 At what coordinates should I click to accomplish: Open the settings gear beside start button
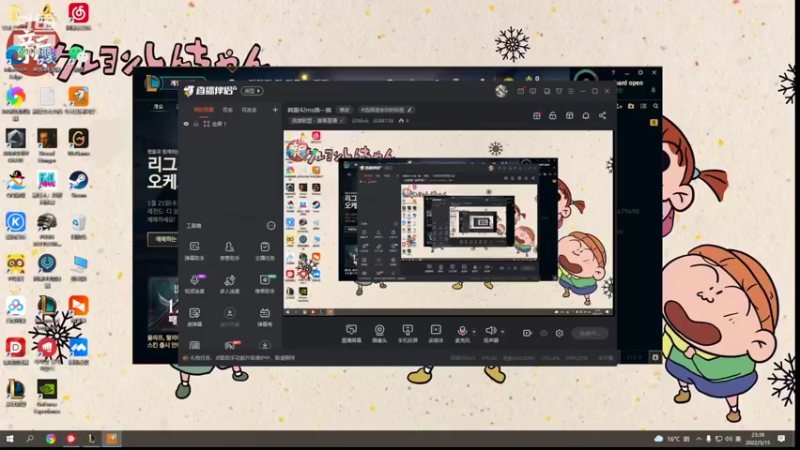[559, 333]
